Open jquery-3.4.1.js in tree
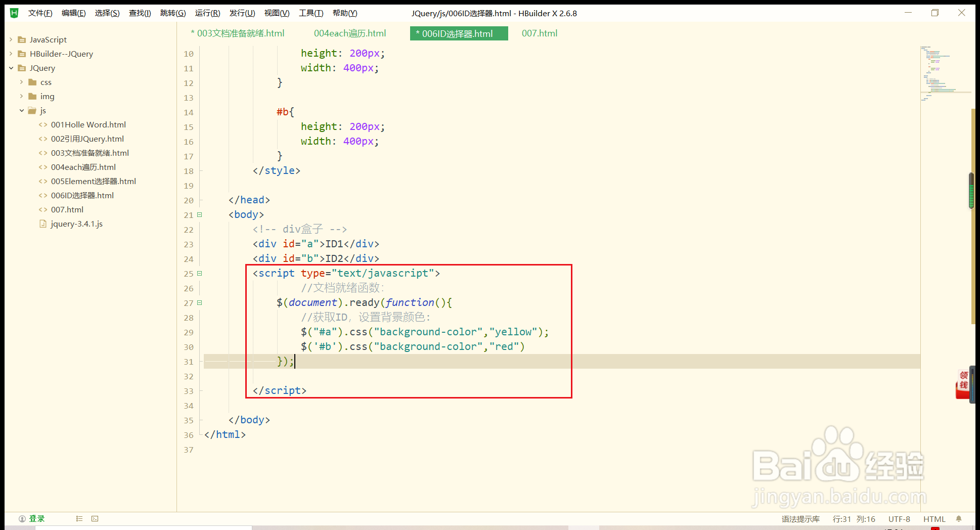Viewport: 980px width, 530px height. [x=76, y=224]
